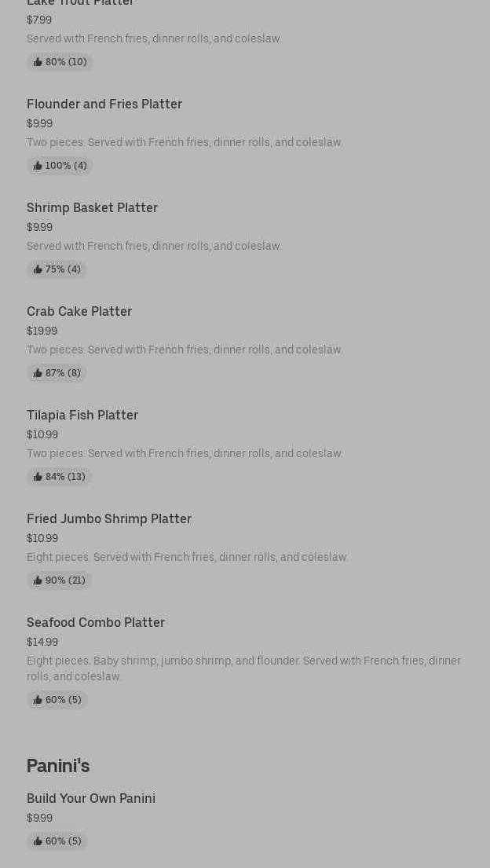The width and height of the screenshot is (490, 868).
Task: Click thumbs-up icon under Tilapia Fish Platter
Action: 38,477
